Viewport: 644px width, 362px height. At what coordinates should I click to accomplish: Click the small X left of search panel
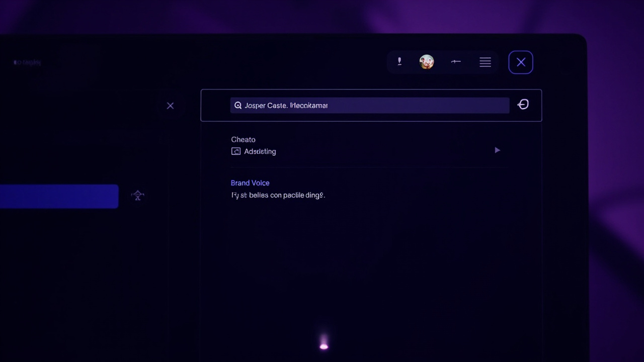pyautogui.click(x=170, y=106)
